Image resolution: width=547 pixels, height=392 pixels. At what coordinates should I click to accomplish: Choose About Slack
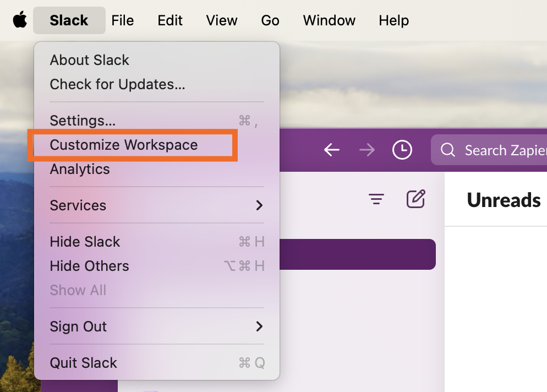157,60
